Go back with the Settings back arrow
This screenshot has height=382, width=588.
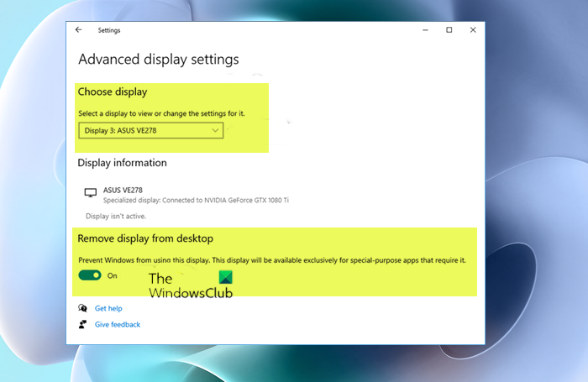pyautogui.click(x=78, y=30)
